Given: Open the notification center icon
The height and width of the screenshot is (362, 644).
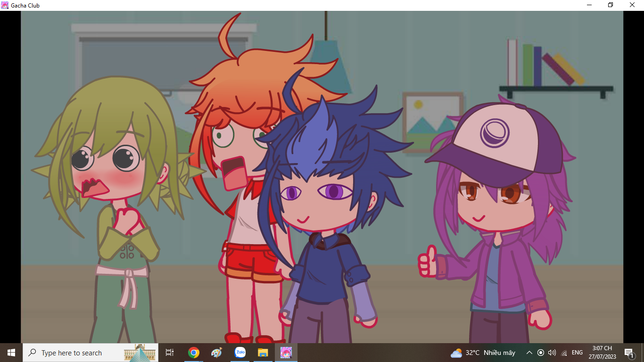Looking at the screenshot, I should (x=629, y=353).
